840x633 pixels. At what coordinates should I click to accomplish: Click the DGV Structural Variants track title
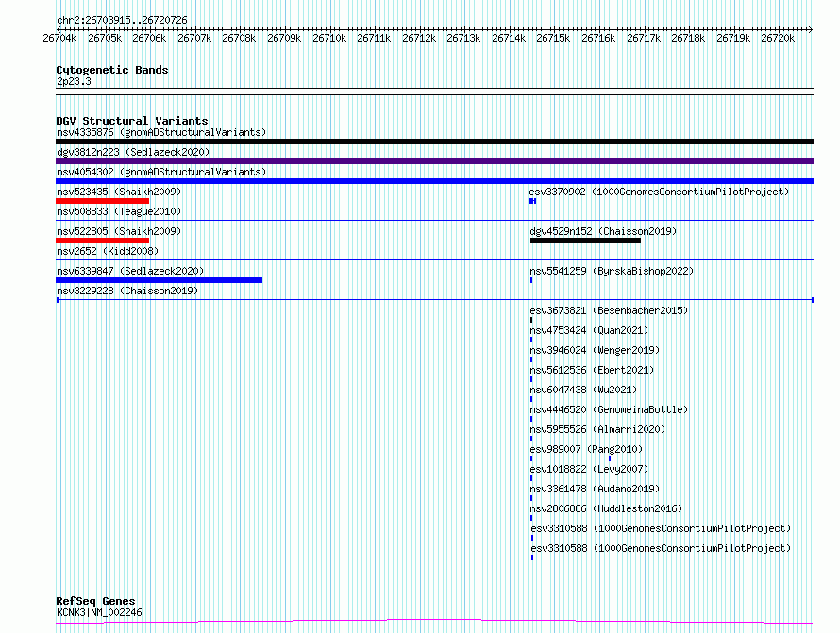132,121
